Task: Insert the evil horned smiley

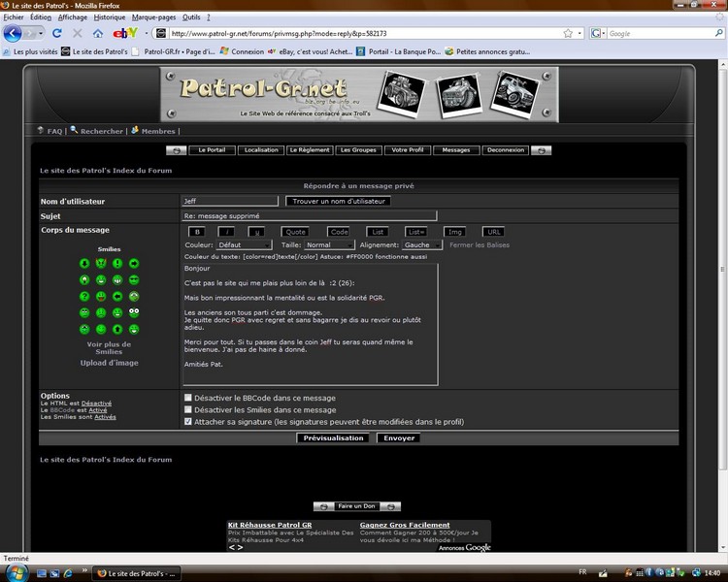Action: pos(101,264)
